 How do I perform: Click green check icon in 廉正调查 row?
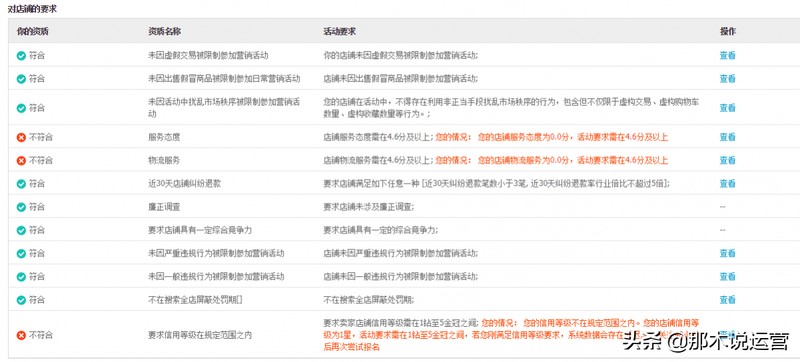(x=21, y=207)
